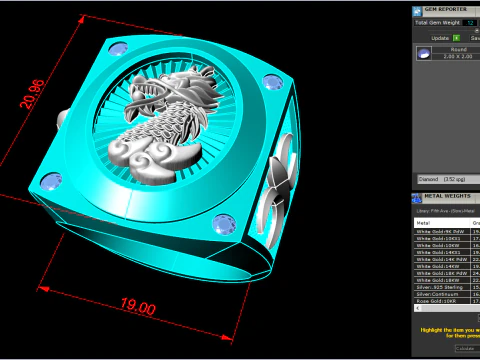The width and height of the screenshot is (480, 360).
Task: Click the 2.00 X 2.00 gem size
Action: 458,57
